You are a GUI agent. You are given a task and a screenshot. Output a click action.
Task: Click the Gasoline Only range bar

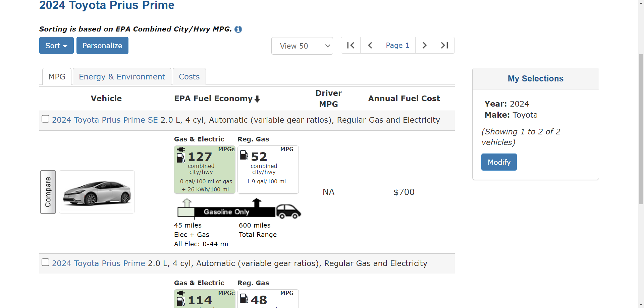(235, 212)
